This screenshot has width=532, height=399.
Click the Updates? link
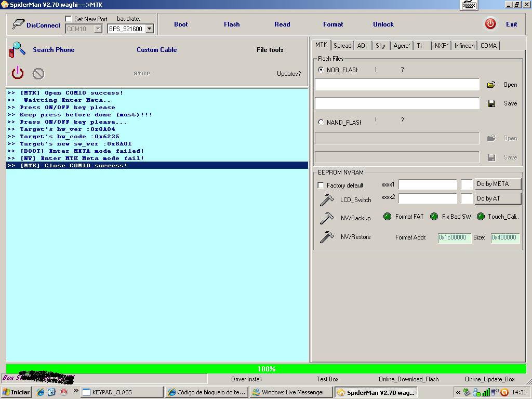289,74
